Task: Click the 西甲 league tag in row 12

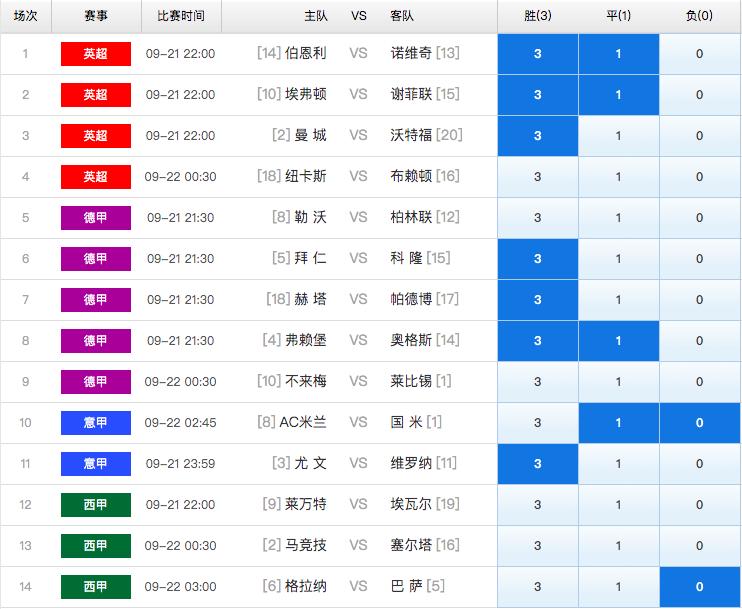Action: (x=96, y=505)
